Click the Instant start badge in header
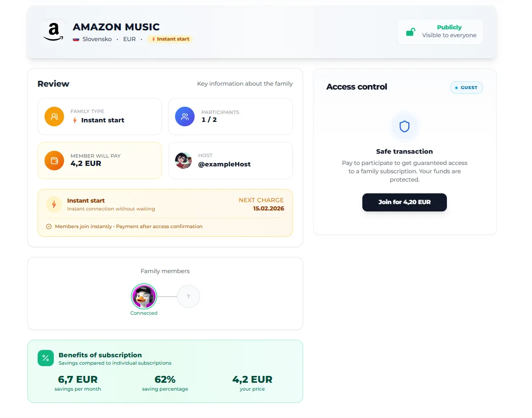Screen dimensions: 532x418 (x=170, y=39)
